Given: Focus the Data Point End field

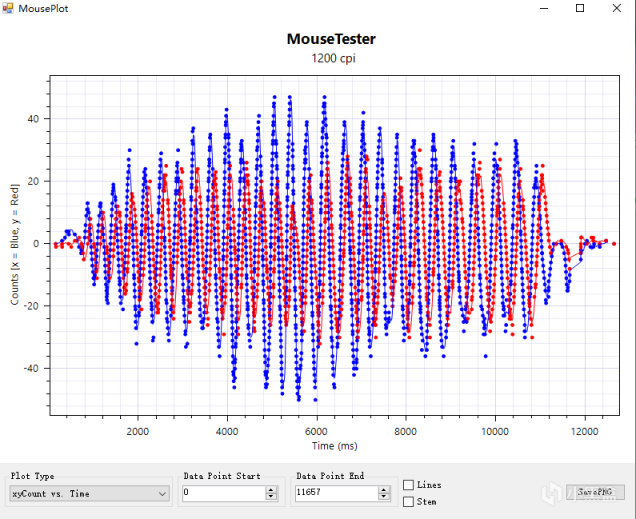Looking at the screenshot, I should pos(336,493).
